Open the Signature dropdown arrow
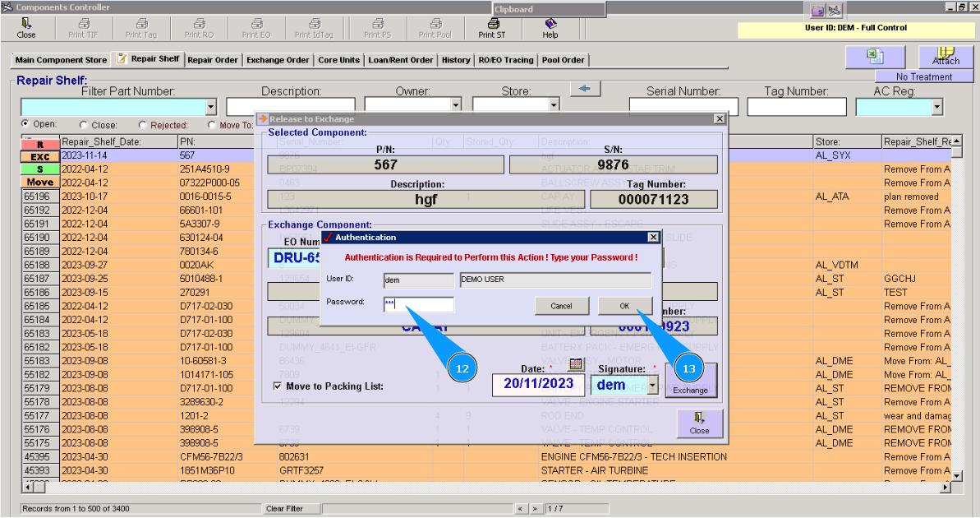980x518 pixels. coord(652,386)
